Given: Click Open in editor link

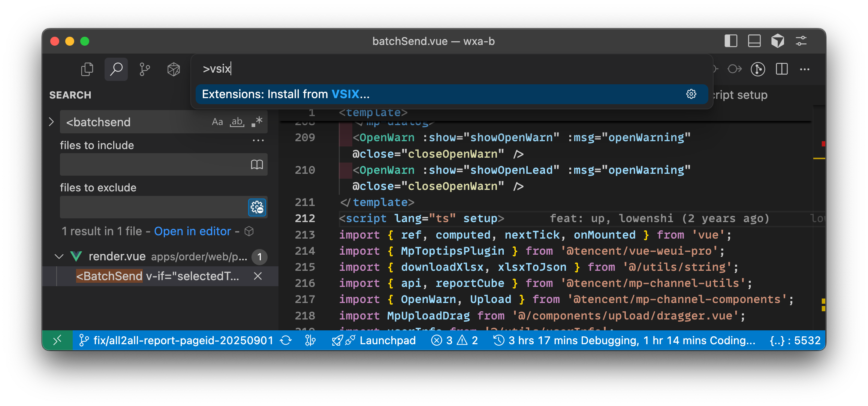Looking at the screenshot, I should pos(192,231).
